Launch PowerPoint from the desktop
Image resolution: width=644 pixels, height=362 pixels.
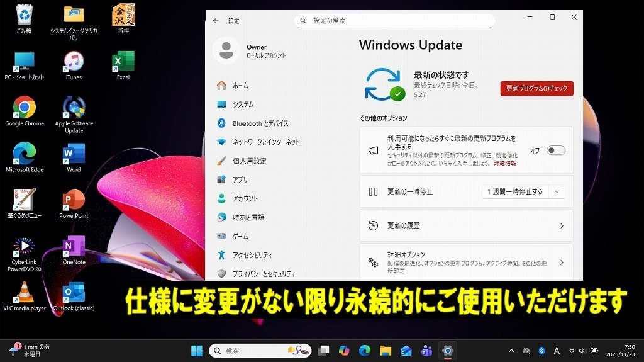click(74, 204)
